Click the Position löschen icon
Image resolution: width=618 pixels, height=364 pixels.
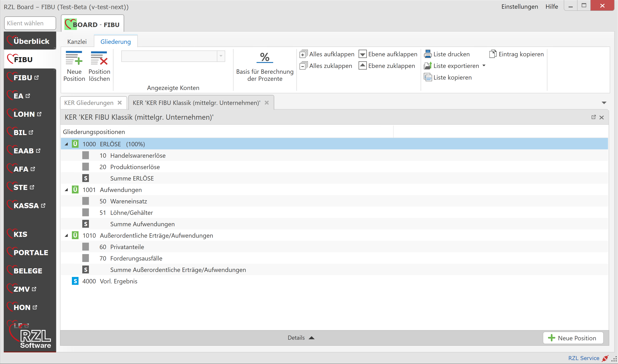[99, 58]
